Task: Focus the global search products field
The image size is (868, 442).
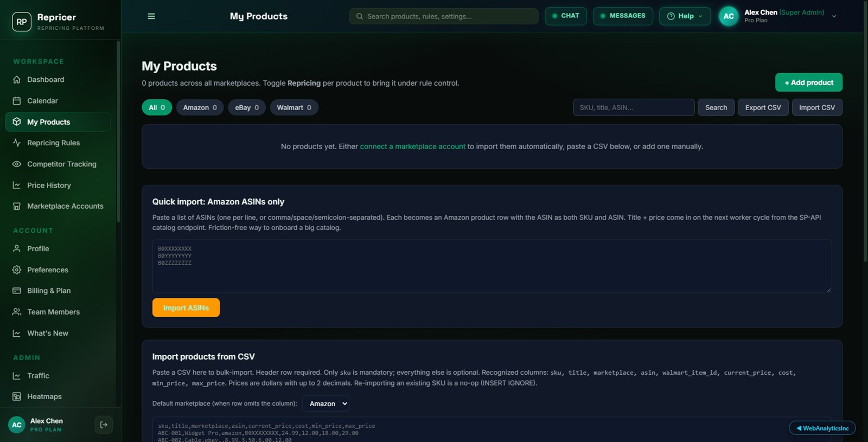Action: click(x=444, y=16)
